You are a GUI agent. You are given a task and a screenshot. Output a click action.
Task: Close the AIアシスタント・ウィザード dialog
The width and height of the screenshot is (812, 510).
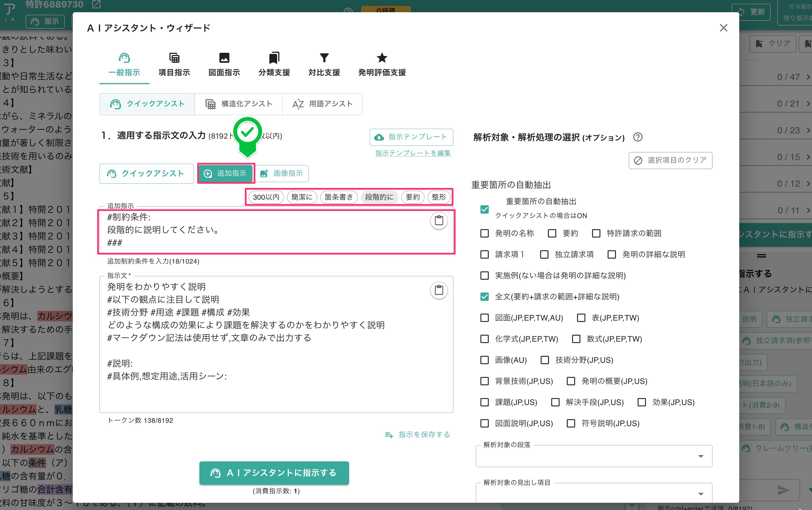coord(723,28)
